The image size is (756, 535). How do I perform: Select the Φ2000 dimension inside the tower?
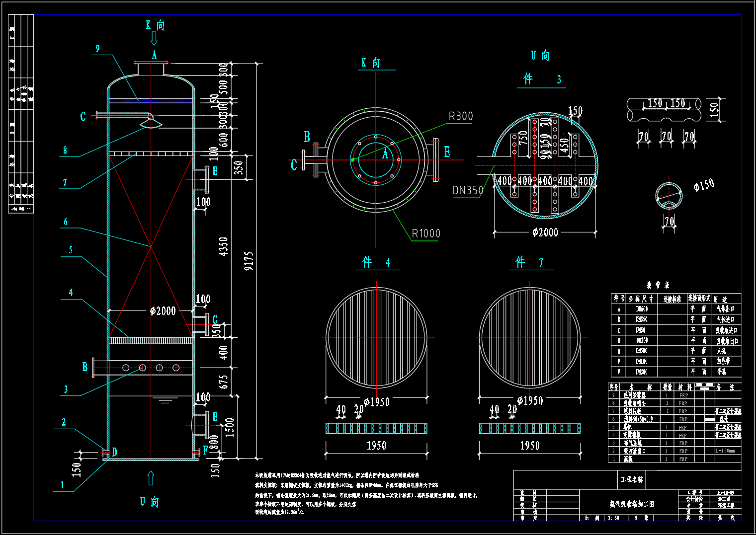163,311
